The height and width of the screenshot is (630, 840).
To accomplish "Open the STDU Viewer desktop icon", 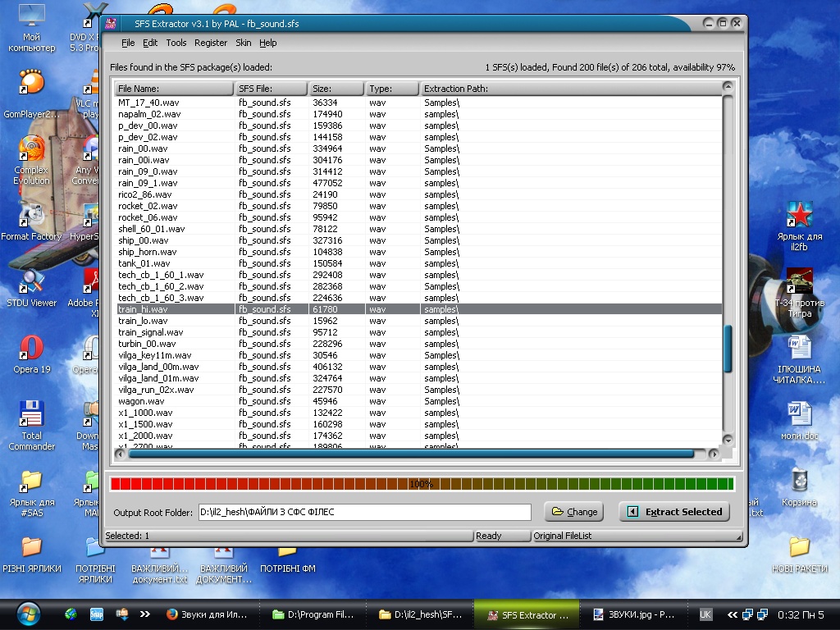I will click(31, 282).
